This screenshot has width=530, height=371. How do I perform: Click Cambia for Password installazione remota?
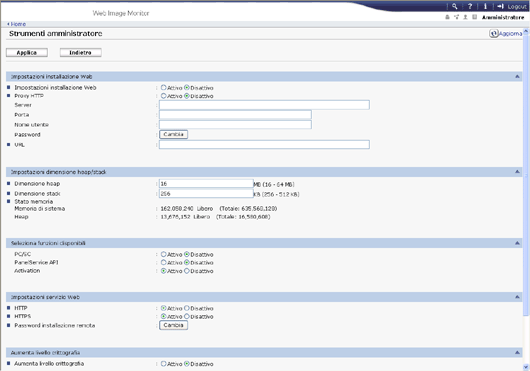[x=173, y=325]
